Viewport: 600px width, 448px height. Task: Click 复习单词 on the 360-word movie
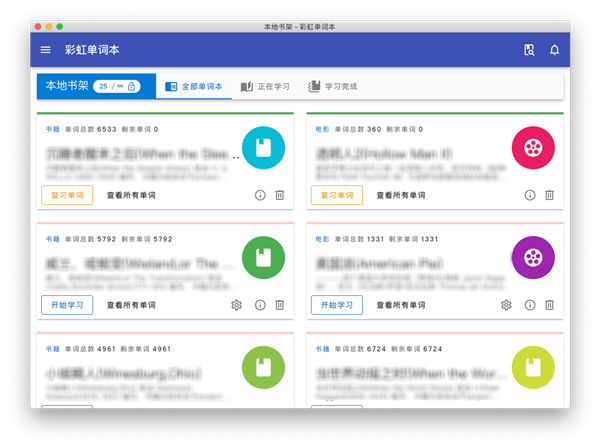pyautogui.click(x=337, y=195)
